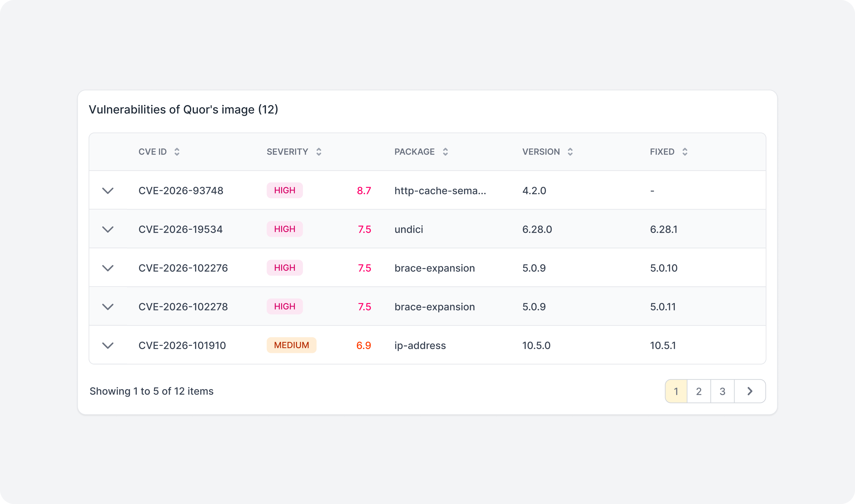
Task: Click the undici package name
Action: tap(408, 229)
